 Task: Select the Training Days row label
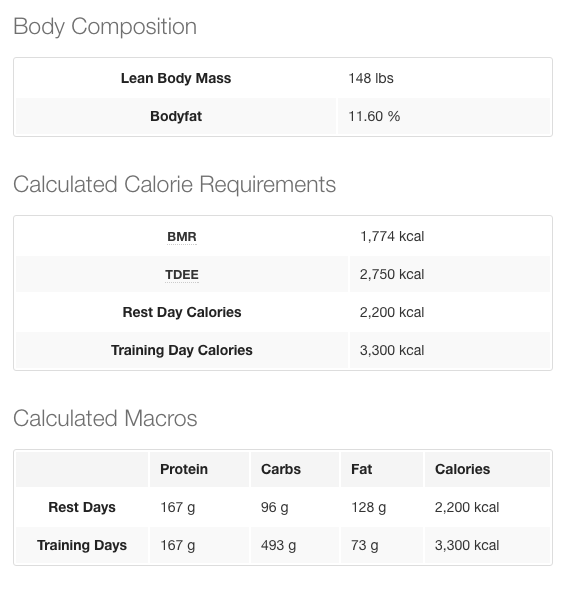pos(82,545)
